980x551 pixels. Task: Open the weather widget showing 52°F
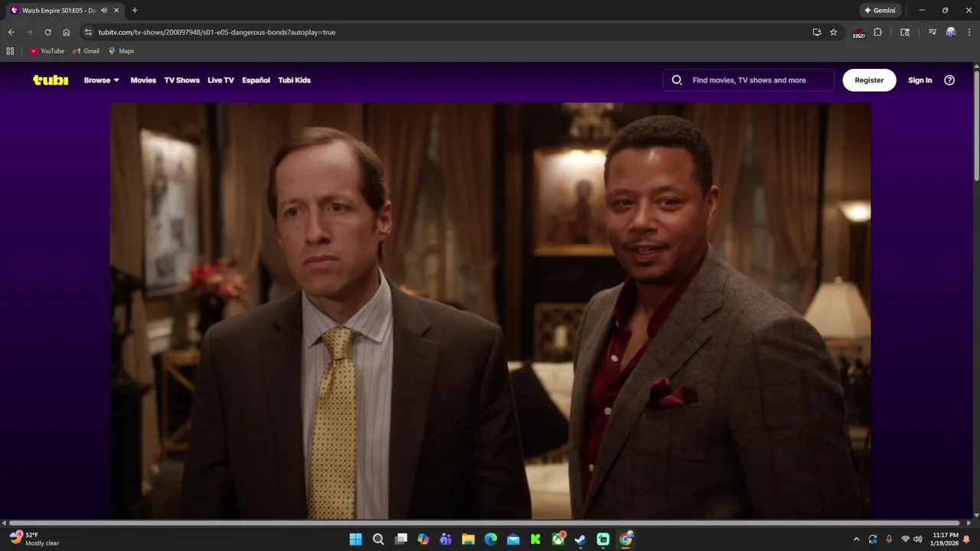point(34,540)
